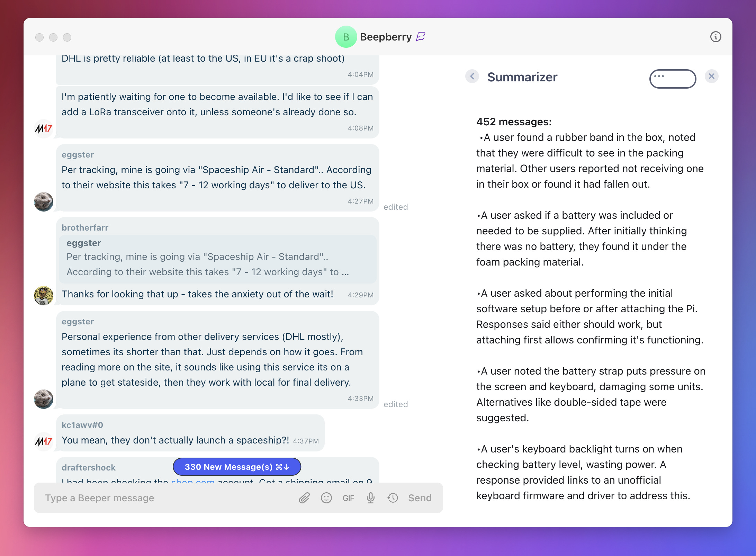
Task: Close the Summarizer panel
Action: (x=712, y=76)
